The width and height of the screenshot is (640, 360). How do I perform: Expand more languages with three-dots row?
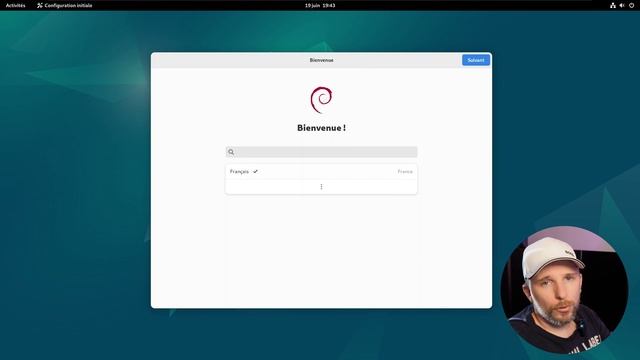pos(322,187)
